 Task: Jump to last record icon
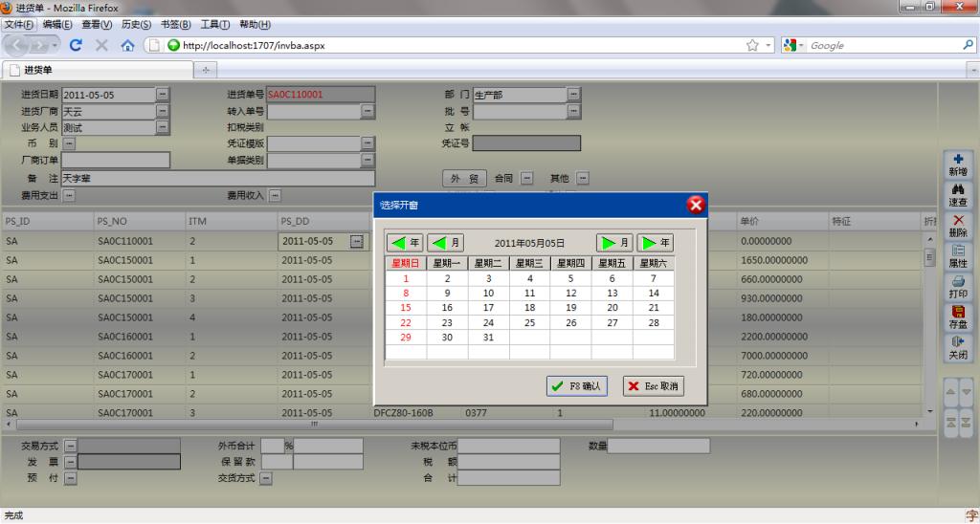(x=967, y=422)
